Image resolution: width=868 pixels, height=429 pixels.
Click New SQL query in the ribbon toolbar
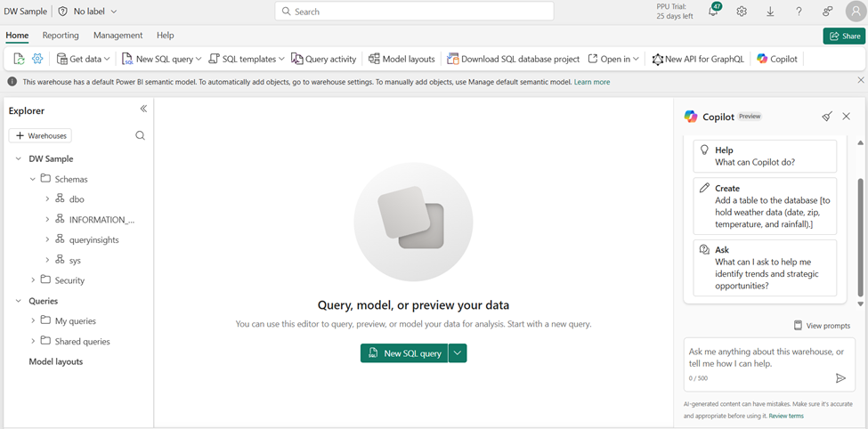(158, 59)
